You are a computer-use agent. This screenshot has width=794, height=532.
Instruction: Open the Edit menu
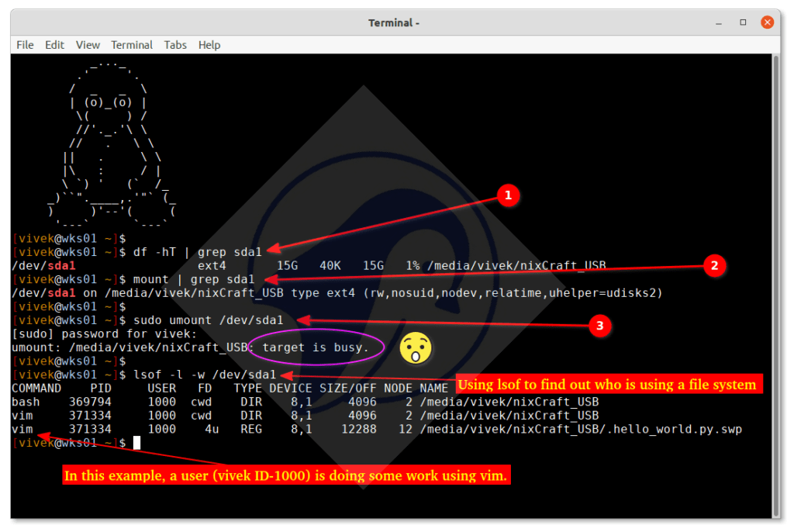pyautogui.click(x=54, y=44)
